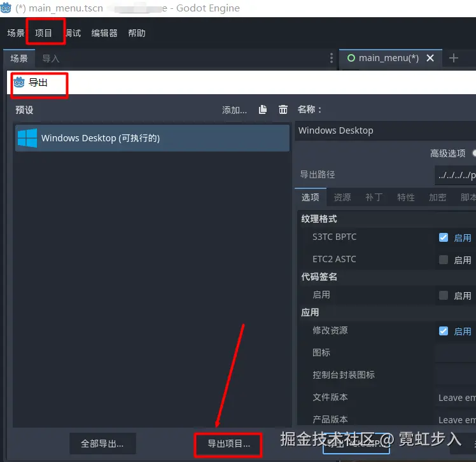The width and height of the screenshot is (476, 462).
Task: Enable the 代码签名 启用 checkbox
Action: click(x=444, y=295)
